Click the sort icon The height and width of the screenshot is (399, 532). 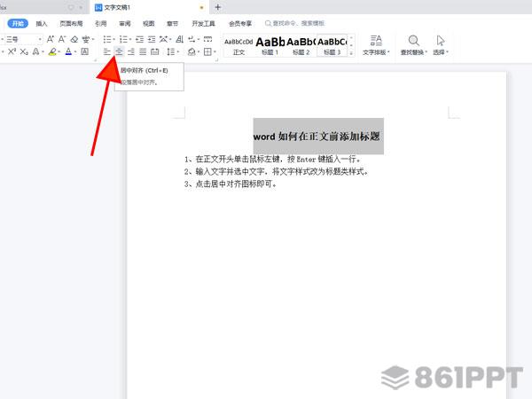[180, 39]
